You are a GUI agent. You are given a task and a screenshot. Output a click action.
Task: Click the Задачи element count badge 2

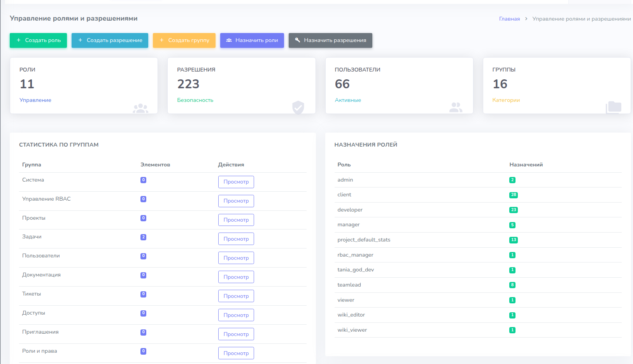[x=143, y=237]
